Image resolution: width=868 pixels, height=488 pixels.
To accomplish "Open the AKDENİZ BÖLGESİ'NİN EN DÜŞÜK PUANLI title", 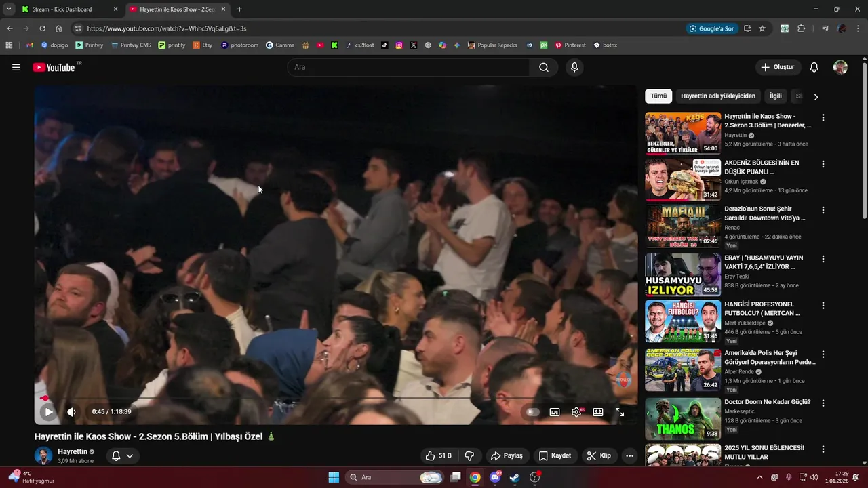I will tap(762, 167).
